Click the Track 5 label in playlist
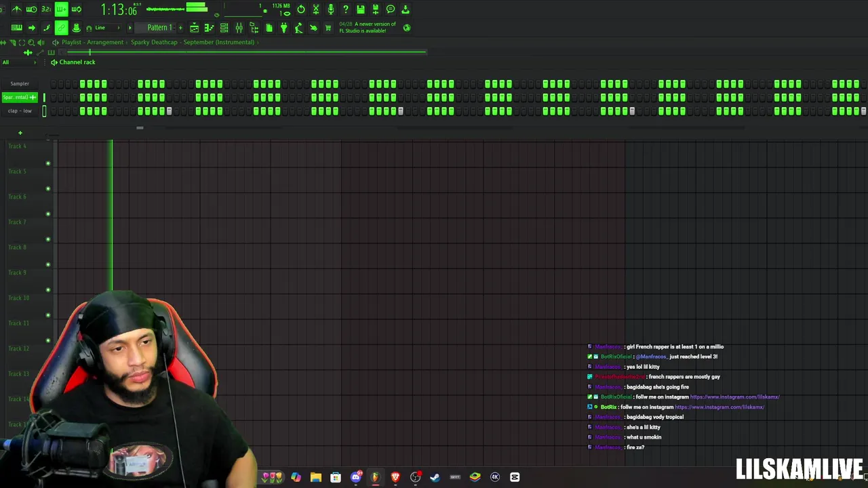 point(17,171)
